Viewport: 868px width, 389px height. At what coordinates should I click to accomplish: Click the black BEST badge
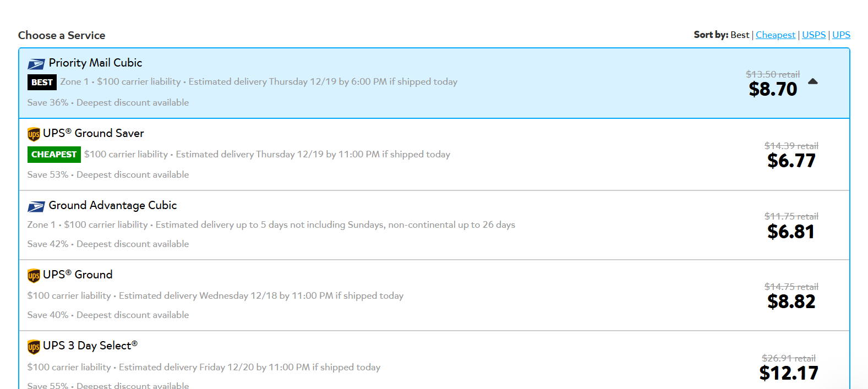[x=42, y=82]
